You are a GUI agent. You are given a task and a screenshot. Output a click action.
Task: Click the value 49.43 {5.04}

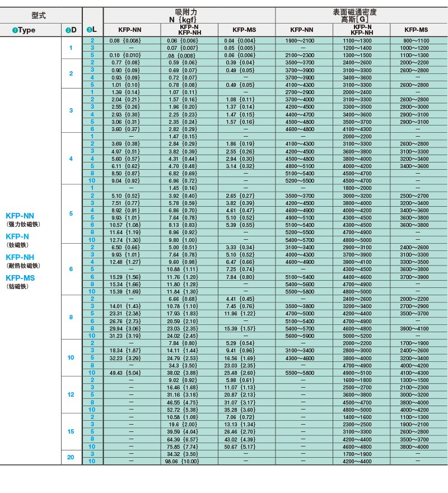(x=125, y=373)
